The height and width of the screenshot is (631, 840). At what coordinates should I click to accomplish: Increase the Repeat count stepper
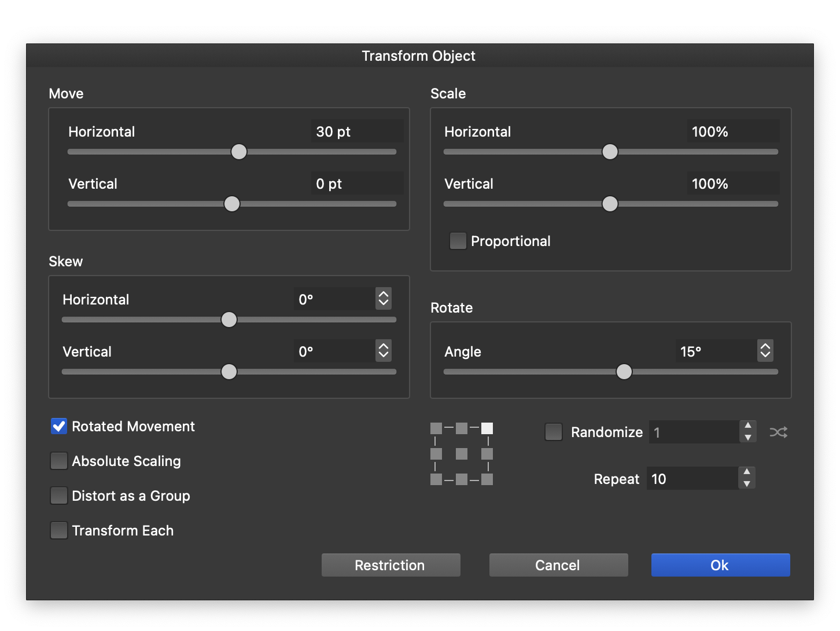(747, 472)
